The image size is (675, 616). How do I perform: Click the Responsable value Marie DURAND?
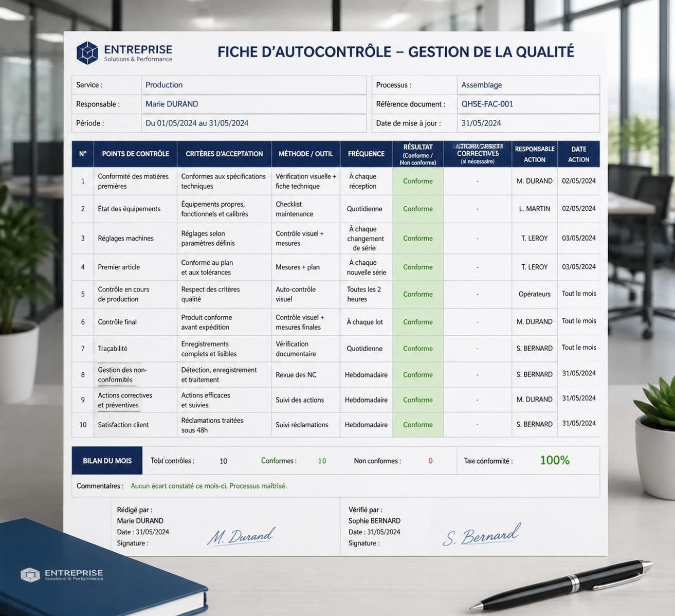pos(172,104)
